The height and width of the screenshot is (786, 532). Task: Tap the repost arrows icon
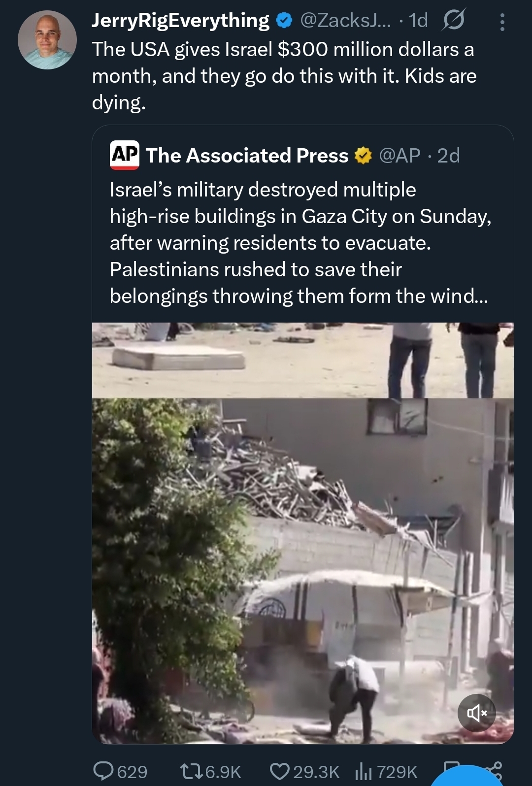pos(190,771)
